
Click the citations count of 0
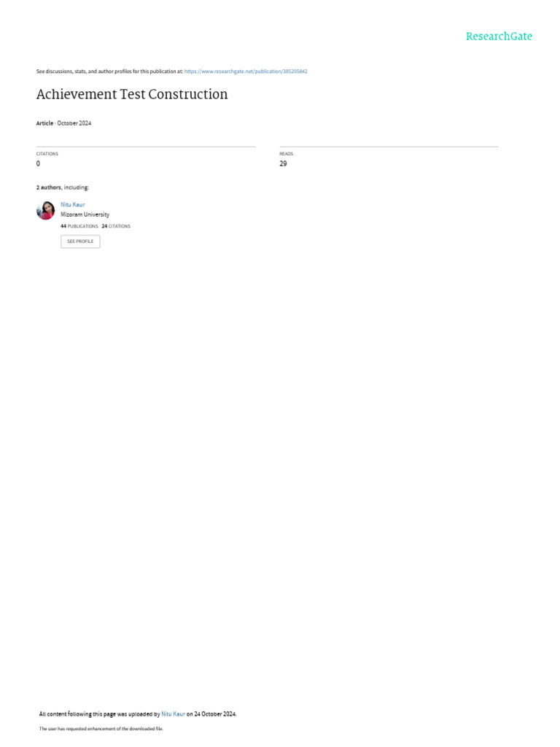point(38,163)
